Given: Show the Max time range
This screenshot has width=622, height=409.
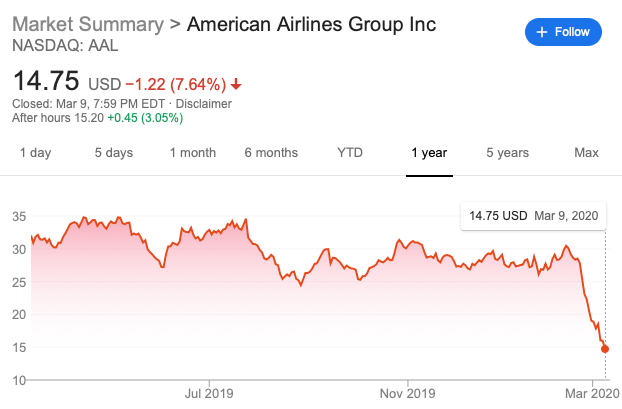Looking at the screenshot, I should [586, 153].
